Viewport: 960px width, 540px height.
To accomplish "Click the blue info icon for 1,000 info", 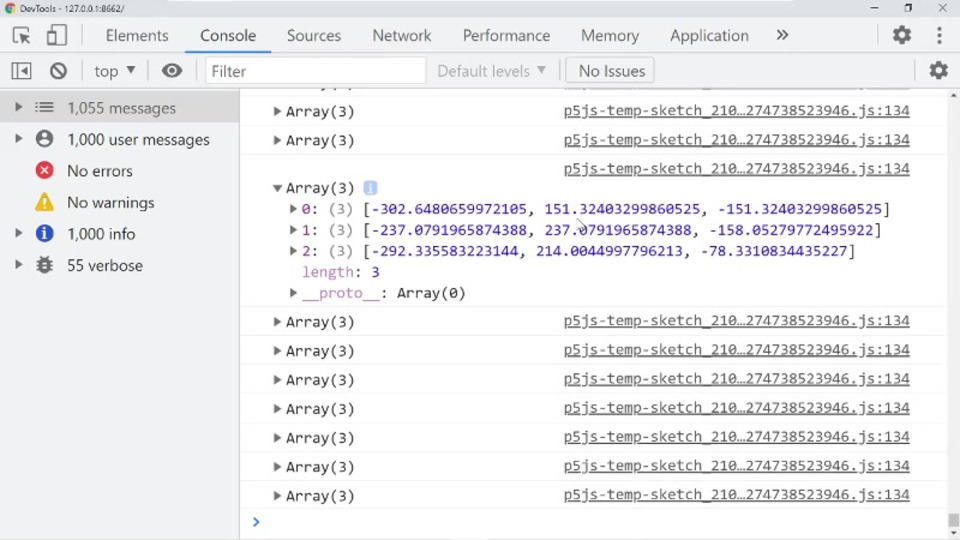I will click(44, 233).
